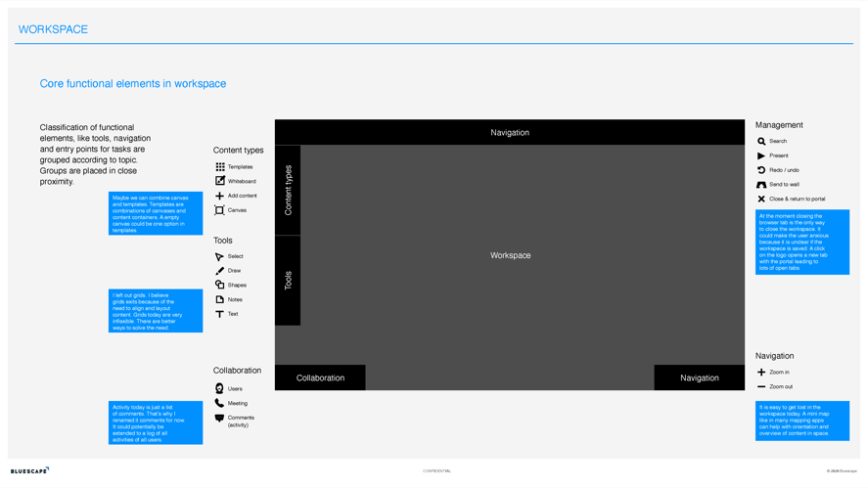Open the Comments activity icon
Screen dimensions: 868x488
[220, 419]
